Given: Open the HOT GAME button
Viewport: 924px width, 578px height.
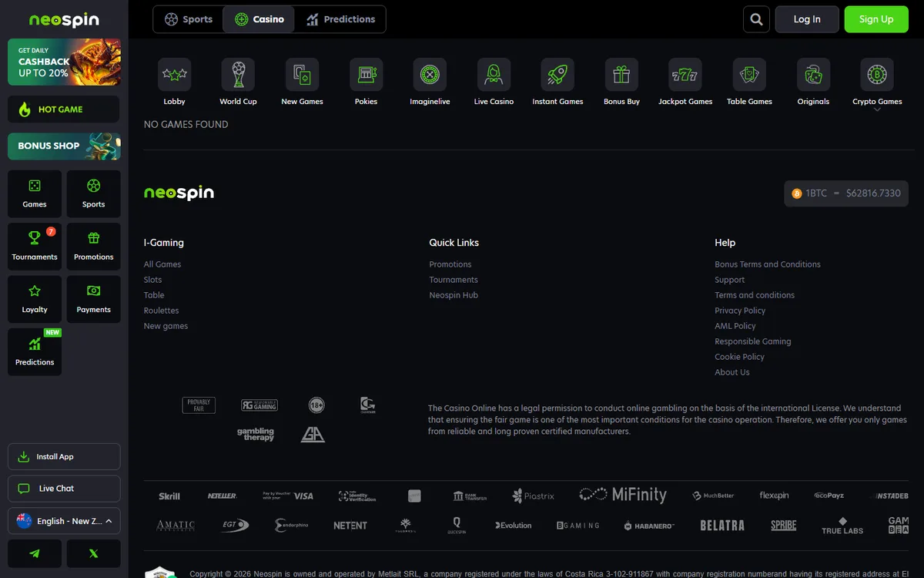Looking at the screenshot, I should coord(64,109).
